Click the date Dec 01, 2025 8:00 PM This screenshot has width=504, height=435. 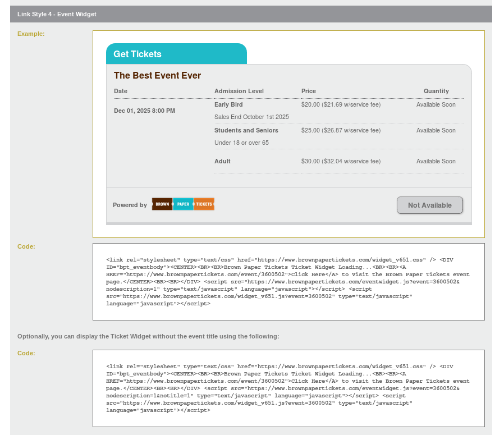tap(144, 111)
